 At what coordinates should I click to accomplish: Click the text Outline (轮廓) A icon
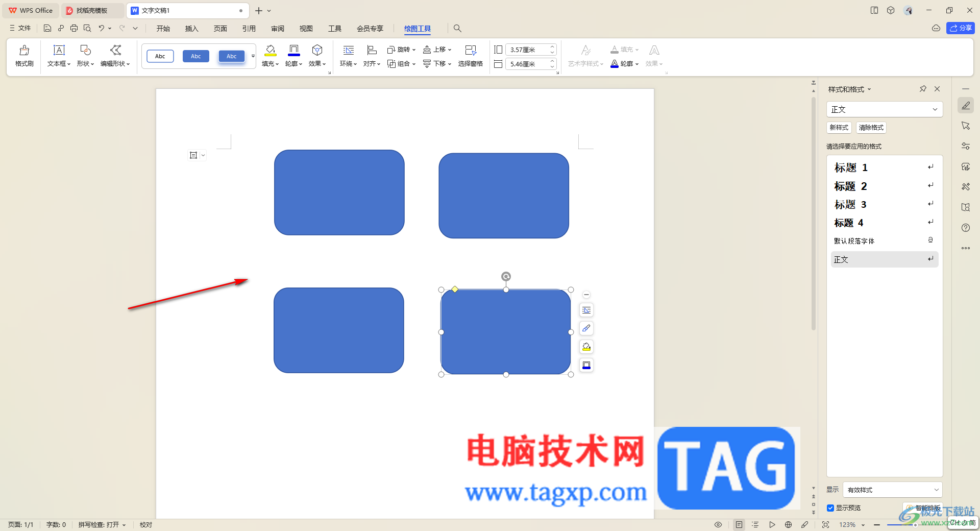pyautogui.click(x=615, y=64)
